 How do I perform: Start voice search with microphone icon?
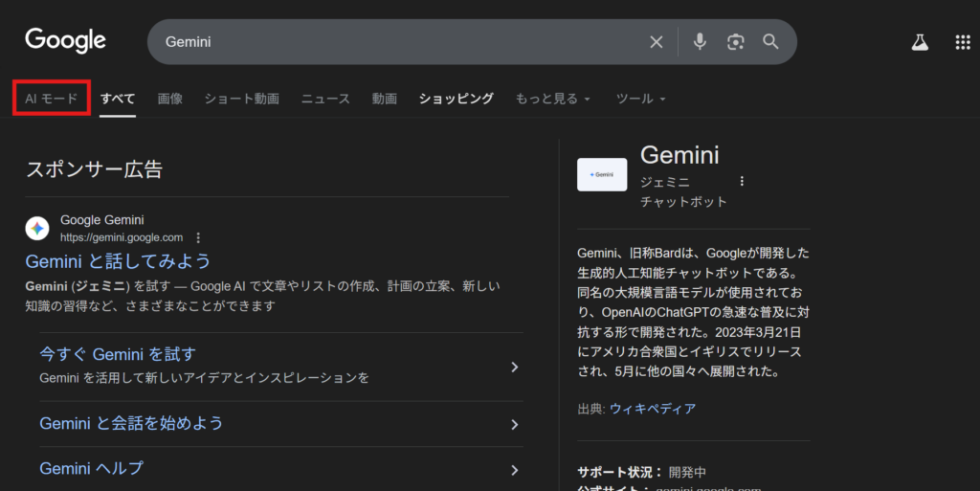pyautogui.click(x=700, y=42)
